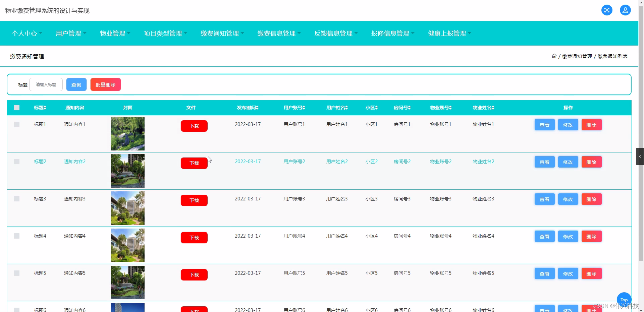Click the 请输入标题 search input field
The image size is (644, 312).
pyautogui.click(x=46, y=84)
